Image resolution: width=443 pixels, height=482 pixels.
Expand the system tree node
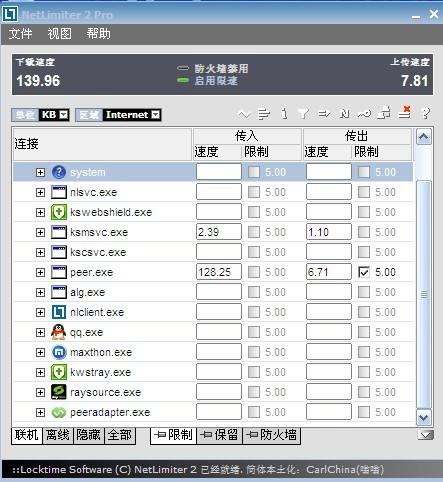(x=40, y=172)
